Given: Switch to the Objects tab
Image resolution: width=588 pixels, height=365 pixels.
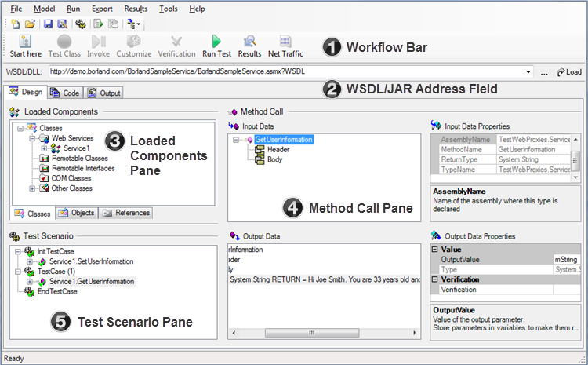Looking at the screenshot, I should [x=77, y=213].
